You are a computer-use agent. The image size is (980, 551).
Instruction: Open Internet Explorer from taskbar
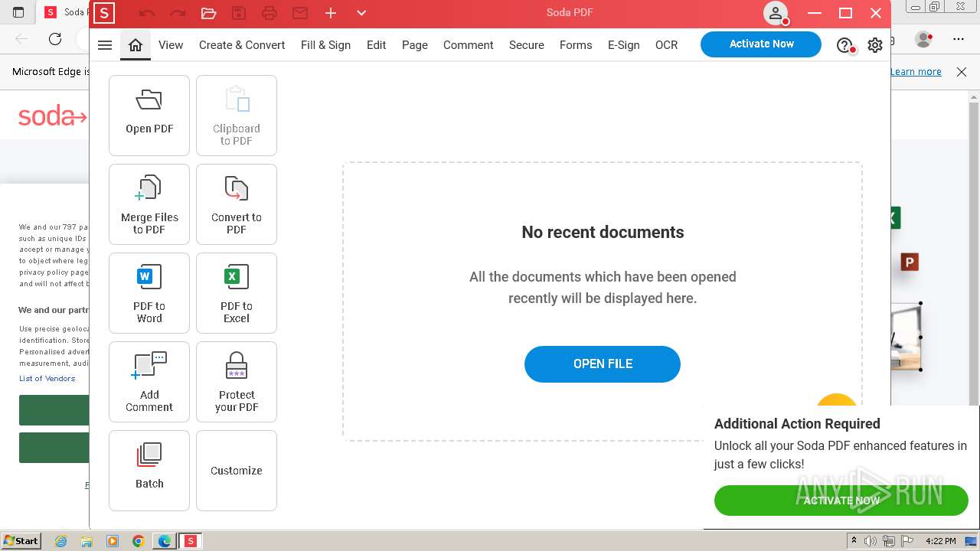(60, 541)
